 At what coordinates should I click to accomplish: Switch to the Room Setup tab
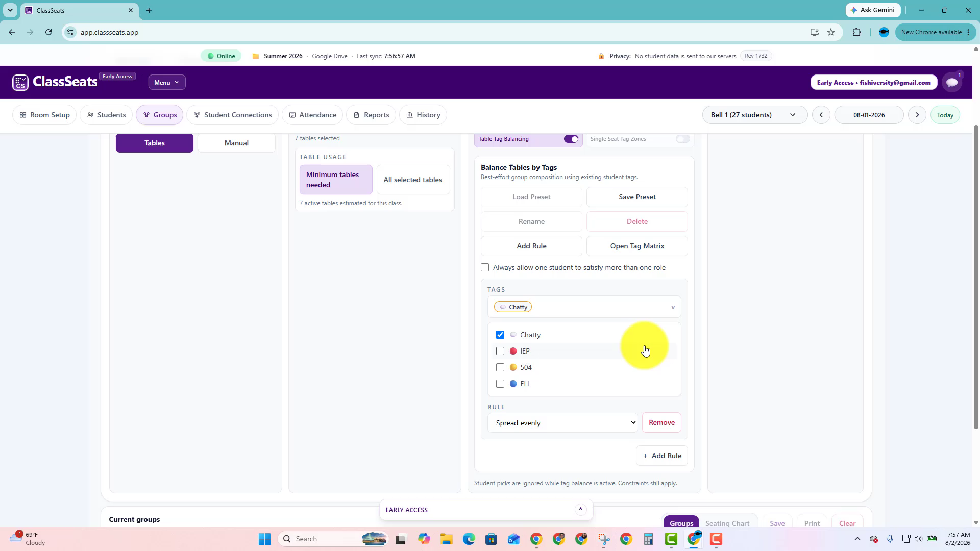44,115
